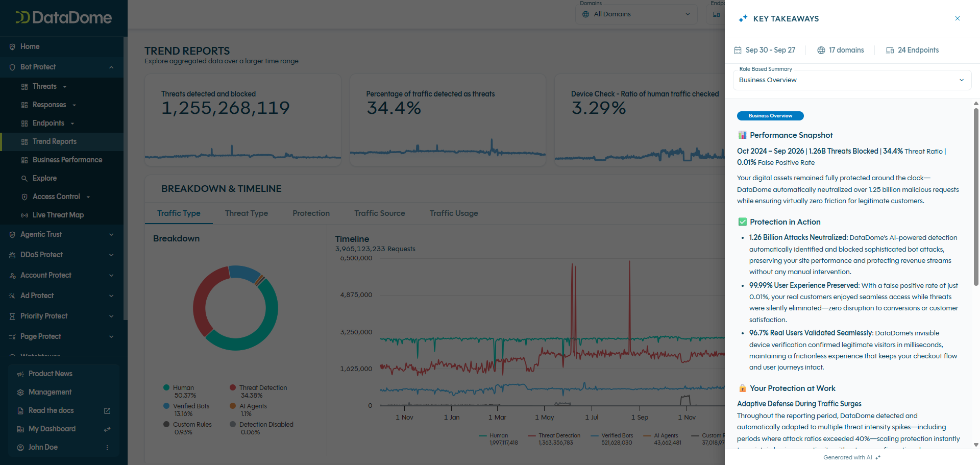The image size is (980, 465).
Task: Expand the DDoS Protect chevron
Action: pyautogui.click(x=111, y=255)
